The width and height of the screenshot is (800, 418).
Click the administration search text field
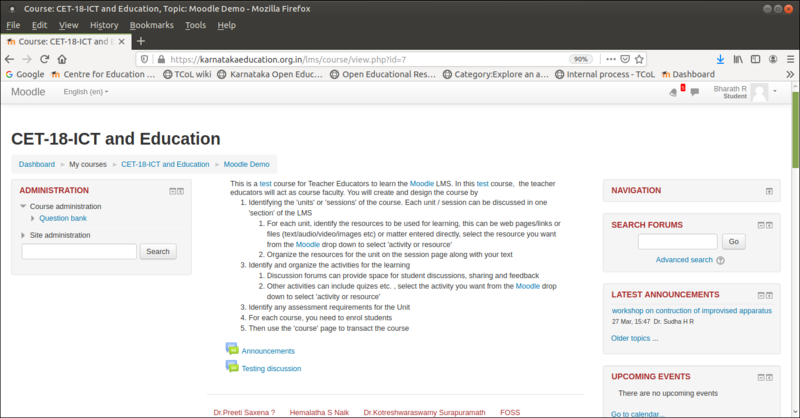pos(79,251)
